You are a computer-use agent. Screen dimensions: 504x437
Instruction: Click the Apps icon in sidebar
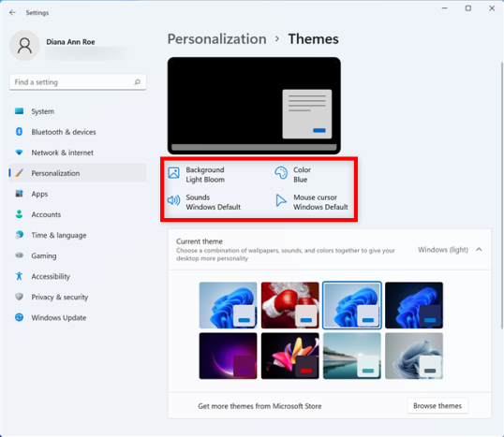pyautogui.click(x=20, y=194)
